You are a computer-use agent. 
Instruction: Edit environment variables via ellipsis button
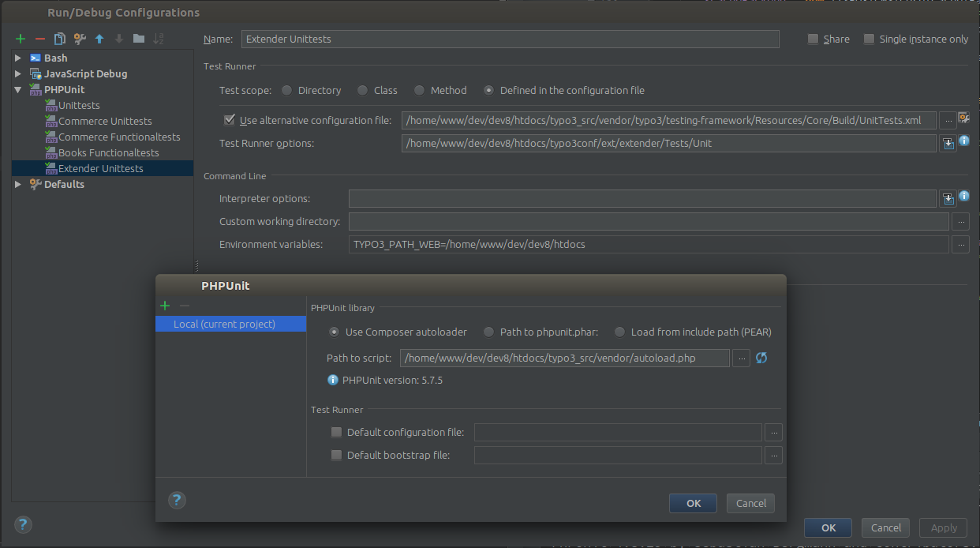960,245
